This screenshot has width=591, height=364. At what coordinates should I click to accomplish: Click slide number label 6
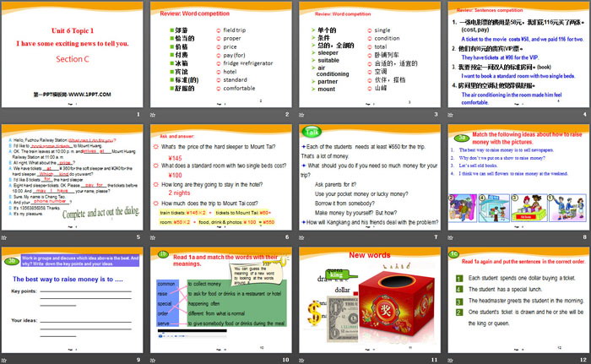287,236
